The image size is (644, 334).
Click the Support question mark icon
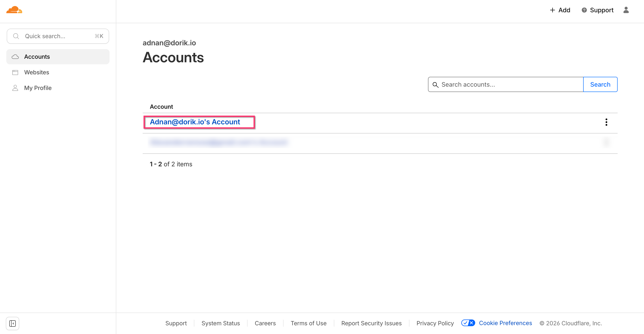pyautogui.click(x=584, y=10)
